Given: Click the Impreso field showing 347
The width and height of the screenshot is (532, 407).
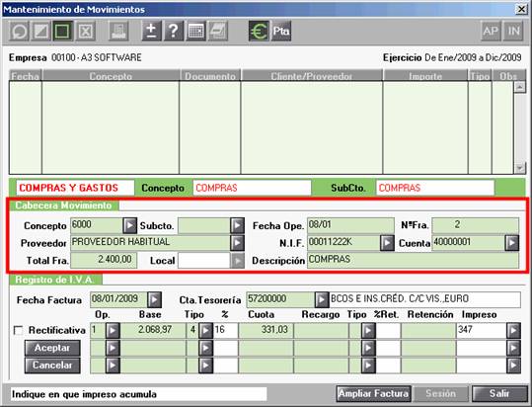Looking at the screenshot, I should tap(481, 330).
